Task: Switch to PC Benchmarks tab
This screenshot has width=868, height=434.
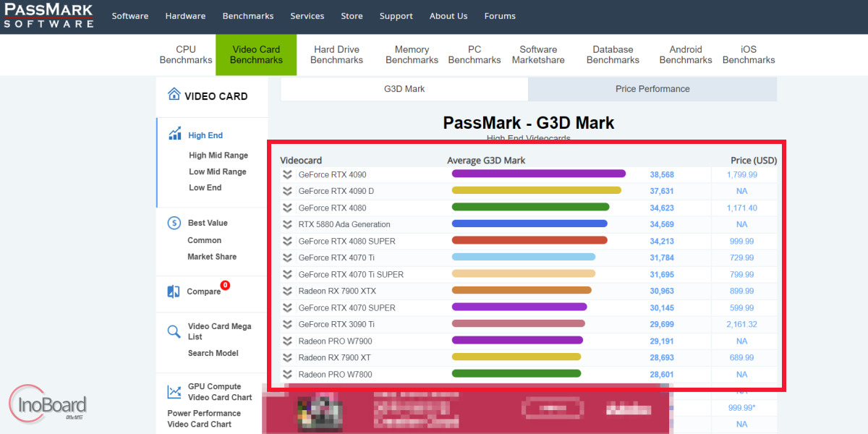Action: tap(475, 55)
